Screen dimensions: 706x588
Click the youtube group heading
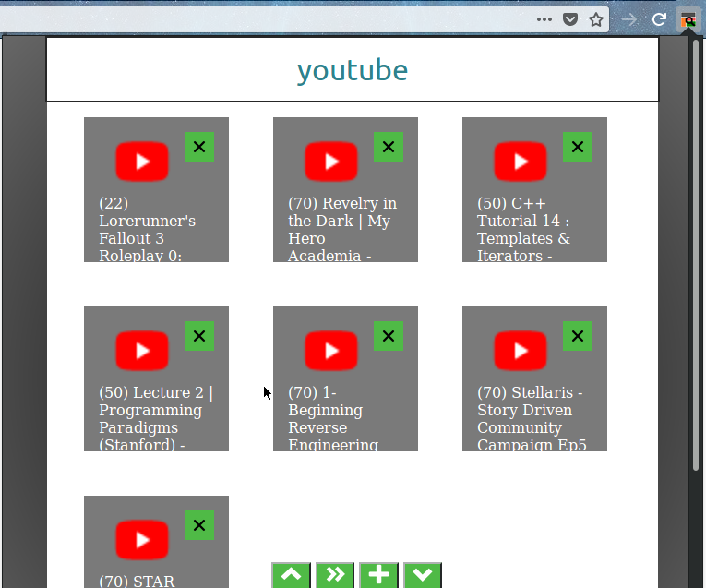(x=353, y=71)
